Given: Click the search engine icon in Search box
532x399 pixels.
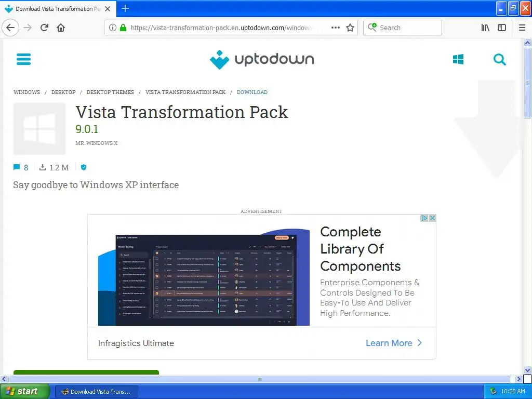Looking at the screenshot, I should [x=372, y=27].
